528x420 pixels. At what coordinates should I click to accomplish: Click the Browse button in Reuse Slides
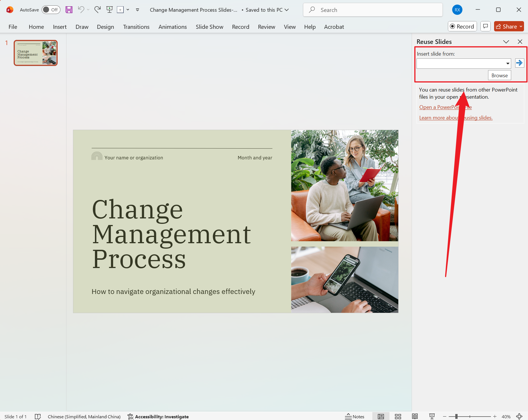(499, 75)
